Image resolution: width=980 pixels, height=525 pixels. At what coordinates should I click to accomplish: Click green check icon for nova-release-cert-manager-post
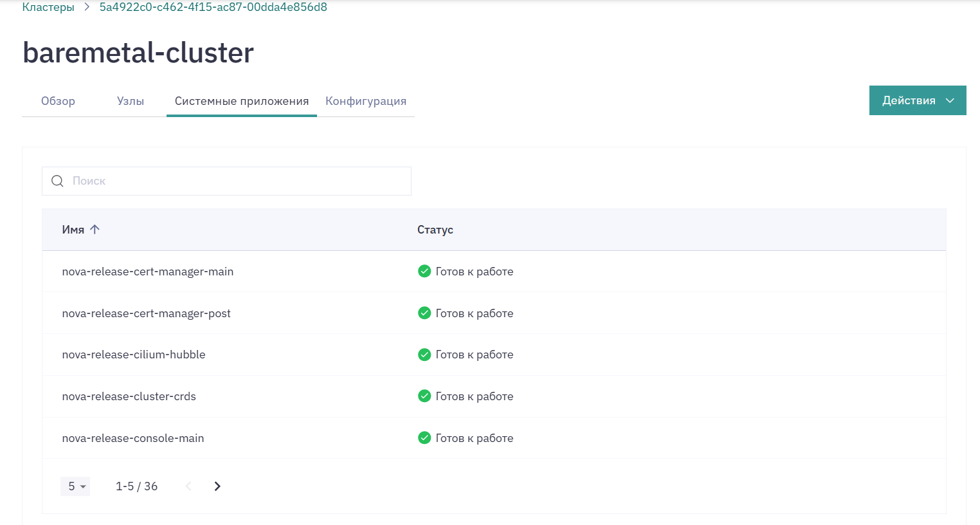[424, 313]
